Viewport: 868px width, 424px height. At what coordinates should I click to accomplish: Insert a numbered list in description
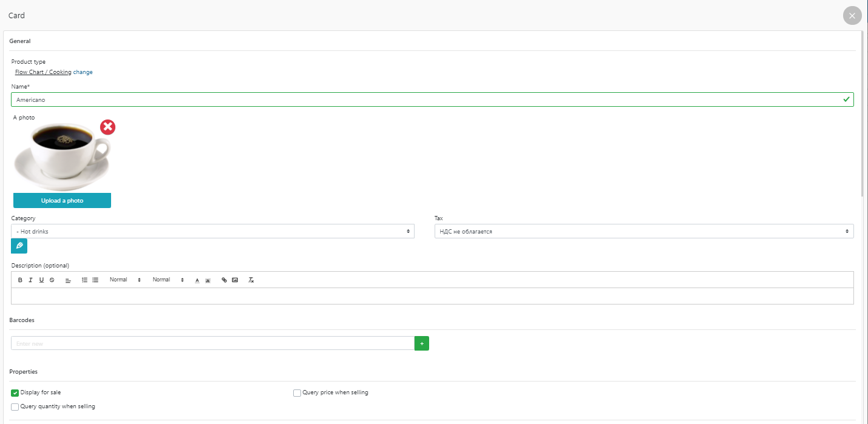tap(85, 280)
